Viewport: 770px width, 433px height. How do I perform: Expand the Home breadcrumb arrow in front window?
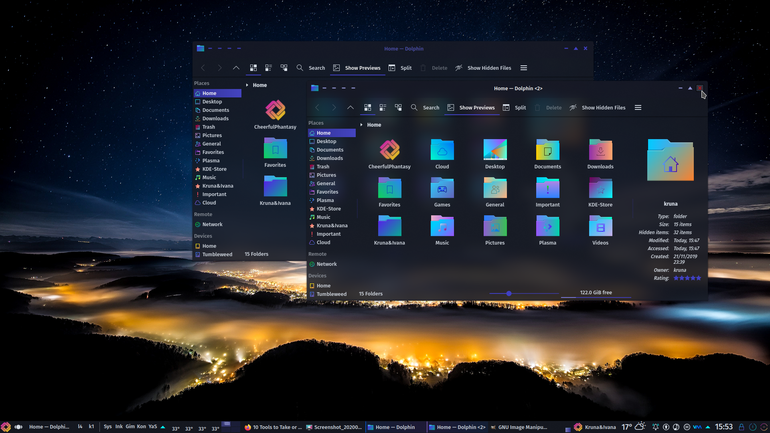361,125
